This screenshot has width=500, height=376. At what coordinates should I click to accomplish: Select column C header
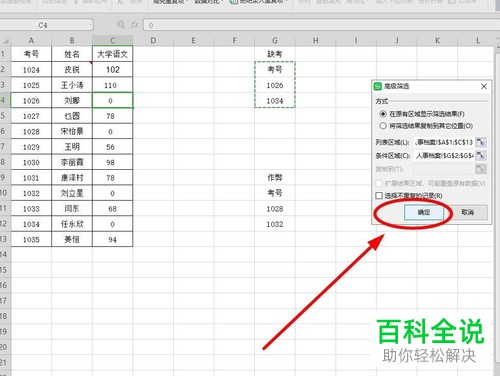click(x=112, y=41)
